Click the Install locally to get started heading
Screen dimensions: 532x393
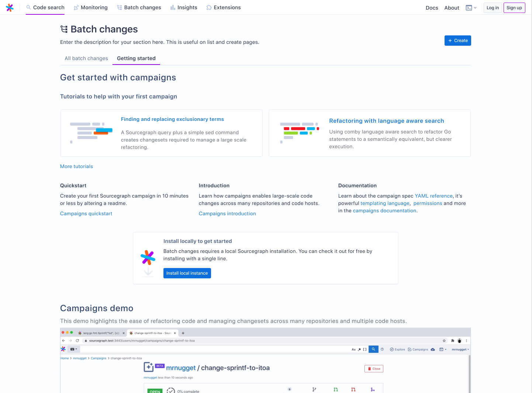click(x=197, y=241)
